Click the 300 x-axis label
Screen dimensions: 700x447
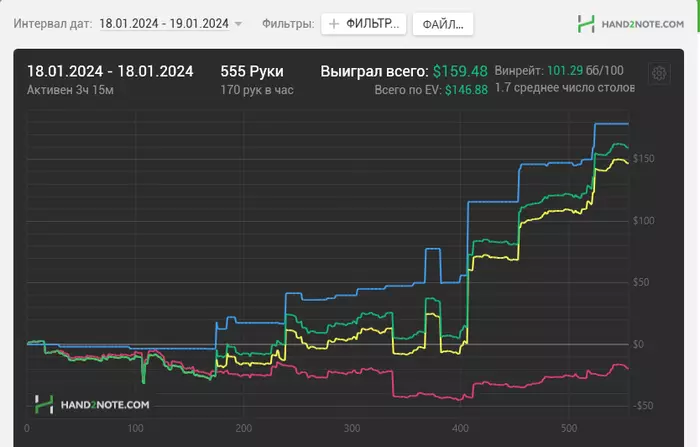click(x=352, y=429)
